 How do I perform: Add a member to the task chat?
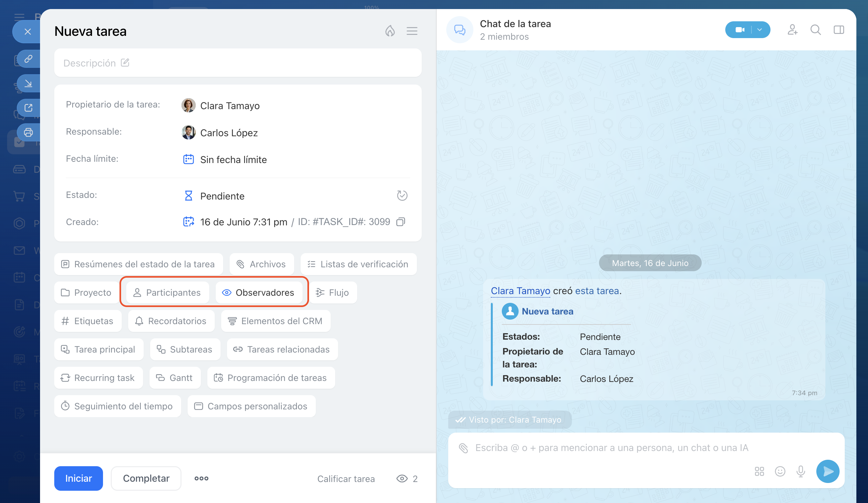coord(792,30)
